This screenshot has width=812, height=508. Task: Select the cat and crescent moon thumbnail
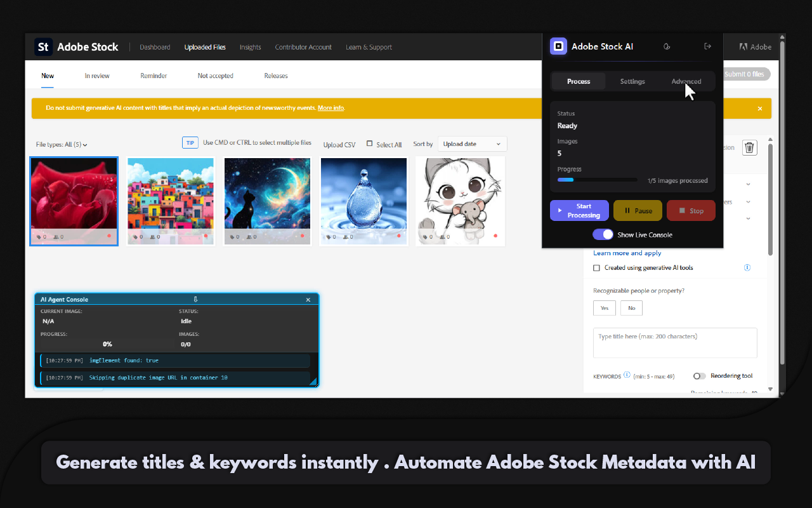click(x=268, y=201)
